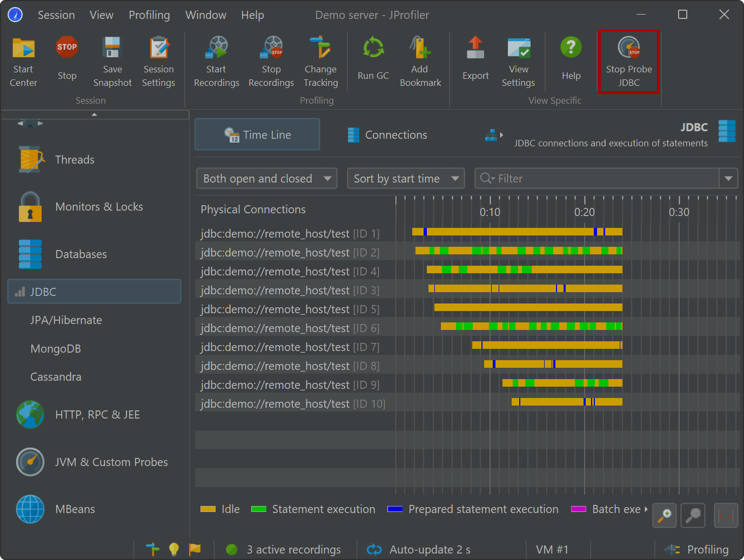Open the filter history dropdown arrow
Image resolution: width=744 pixels, height=560 pixels.
tap(728, 179)
